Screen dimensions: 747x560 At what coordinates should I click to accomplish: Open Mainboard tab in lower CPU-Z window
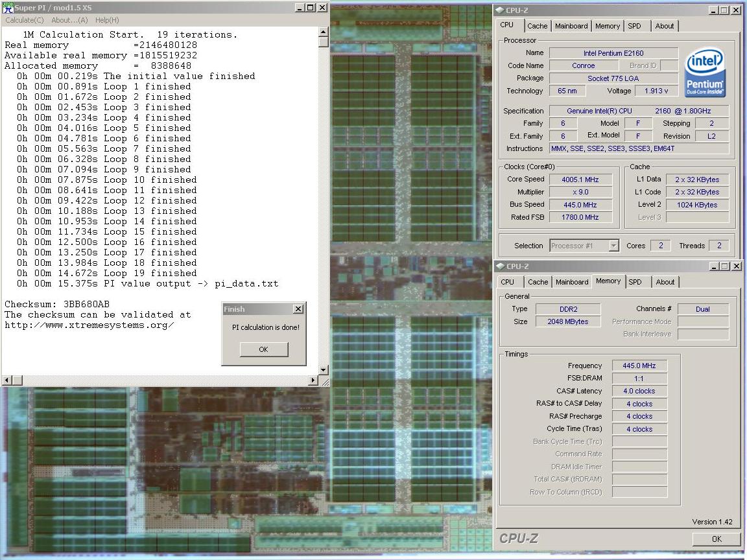572,282
